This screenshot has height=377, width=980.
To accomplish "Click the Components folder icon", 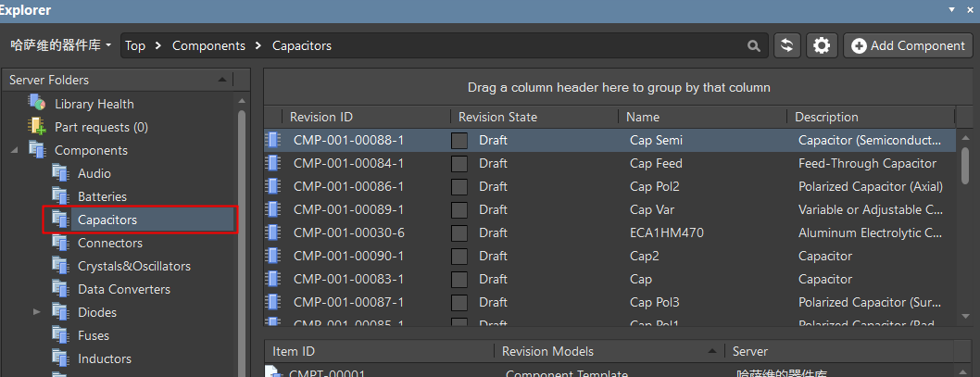I will [x=37, y=150].
